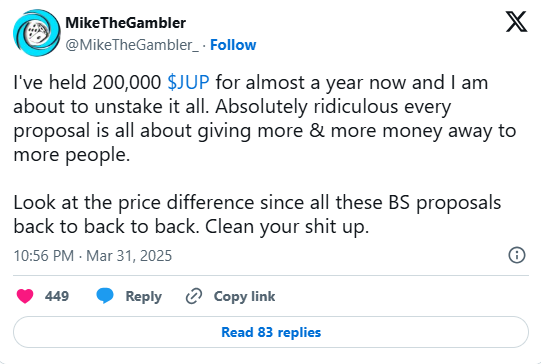Click the 'Look at the price difference' paragraph
This screenshot has height=364, width=541.
click(x=257, y=214)
